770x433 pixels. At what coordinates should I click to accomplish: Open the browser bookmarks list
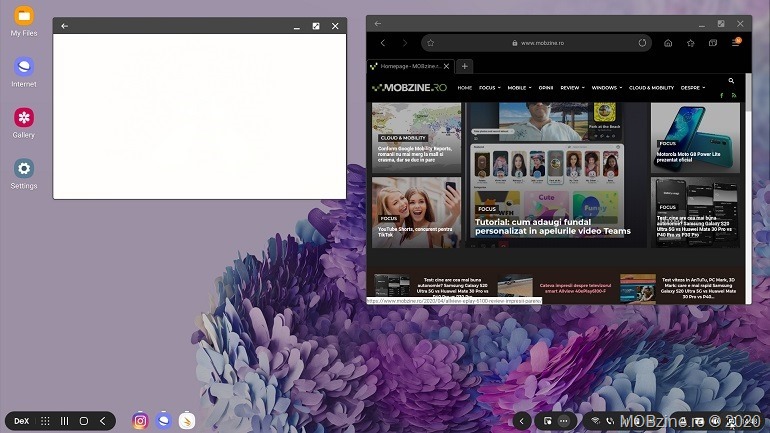(690, 43)
